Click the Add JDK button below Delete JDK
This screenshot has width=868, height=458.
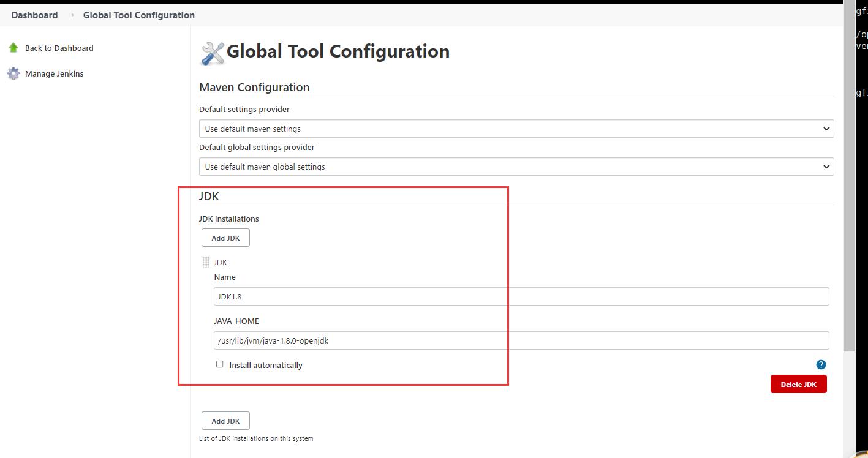[225, 421]
